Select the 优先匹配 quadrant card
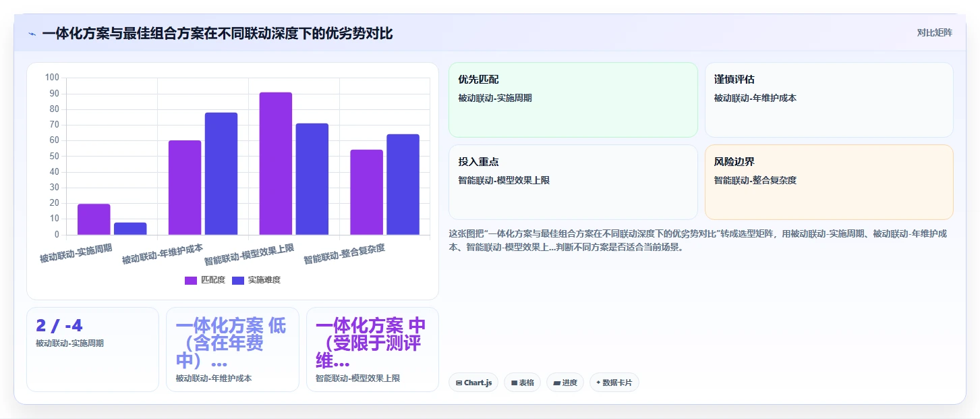The image size is (980, 419). (573, 100)
